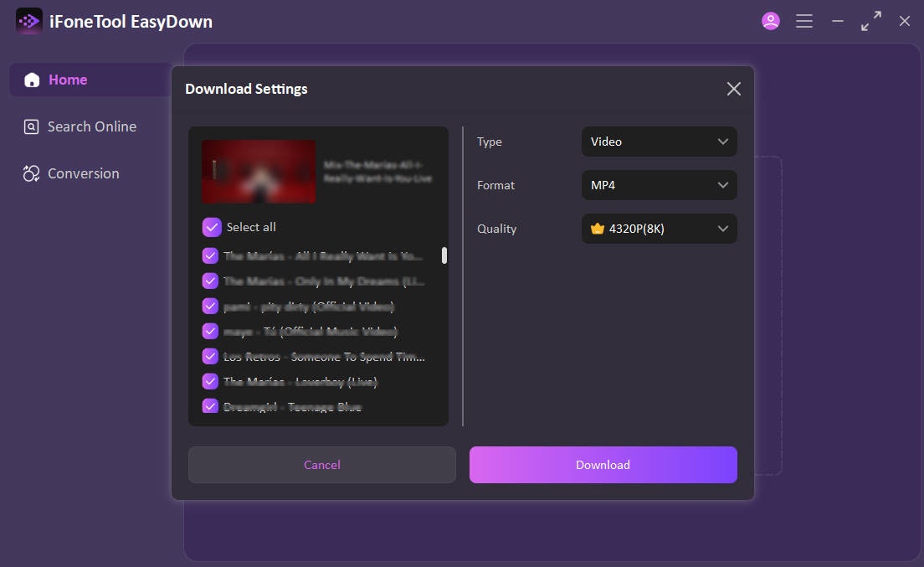Close the EasyDown application window
Viewport: 924px width, 567px height.
click(x=905, y=21)
